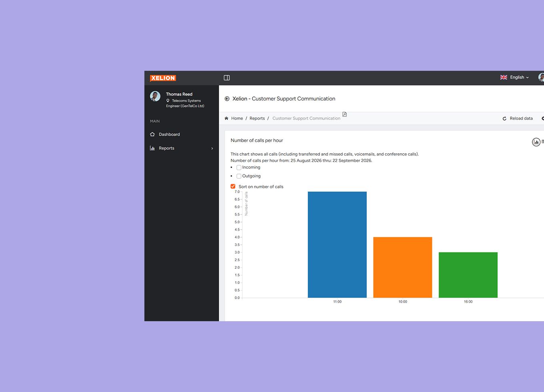
Task: Click the green 16:00 bar
Action: coord(468,275)
